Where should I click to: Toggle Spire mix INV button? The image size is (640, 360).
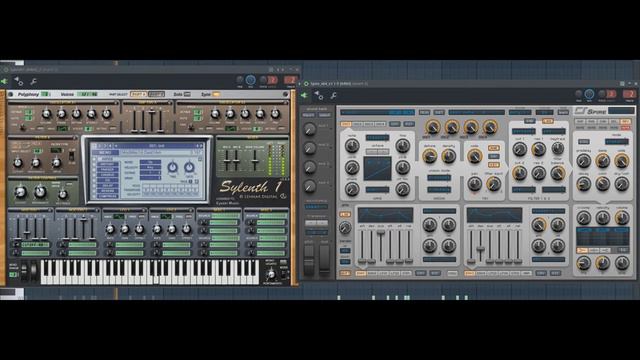[x=493, y=156]
